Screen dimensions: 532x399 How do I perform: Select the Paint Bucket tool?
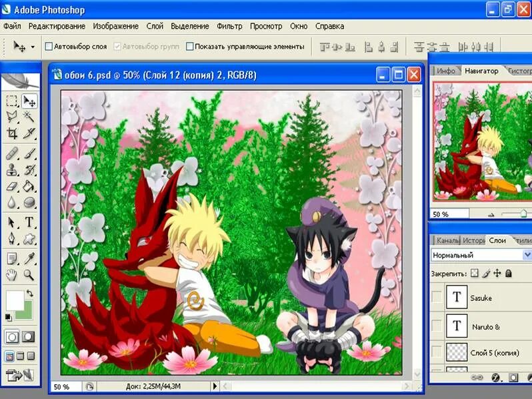pyautogui.click(x=29, y=185)
